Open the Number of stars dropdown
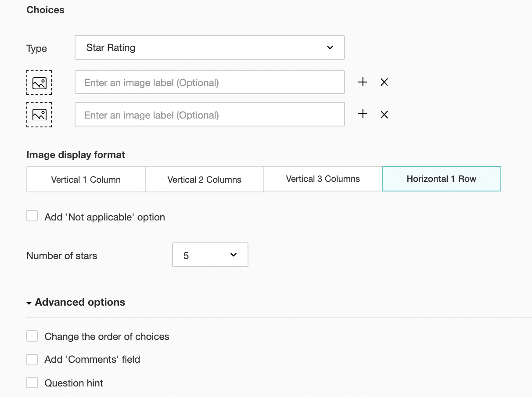Image resolution: width=532 pixels, height=397 pixels. [210, 255]
